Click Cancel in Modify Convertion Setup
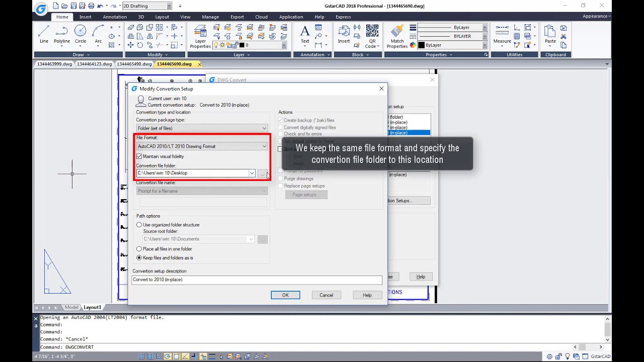644x362 pixels. [326, 295]
